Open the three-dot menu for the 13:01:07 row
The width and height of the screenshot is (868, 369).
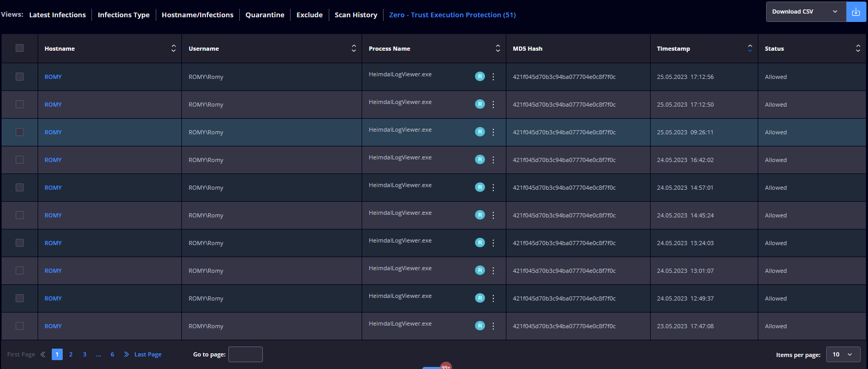493,270
